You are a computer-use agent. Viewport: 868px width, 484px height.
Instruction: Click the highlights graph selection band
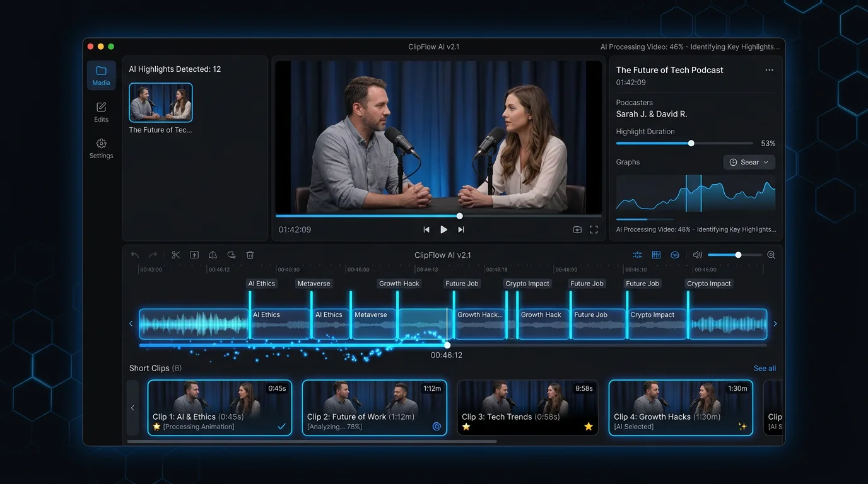click(693, 193)
